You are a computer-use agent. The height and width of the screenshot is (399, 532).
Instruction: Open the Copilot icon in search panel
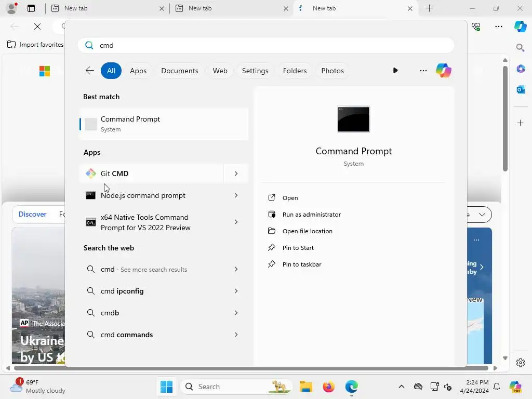[444, 71]
